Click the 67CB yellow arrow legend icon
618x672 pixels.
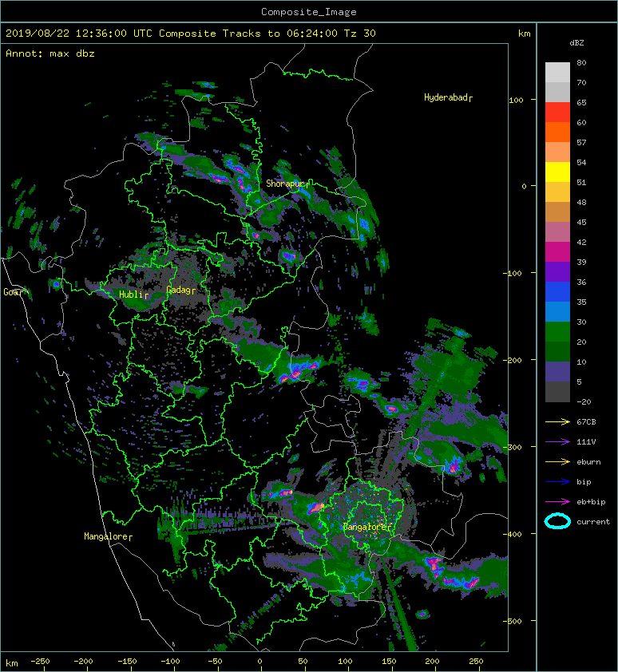pyautogui.click(x=557, y=421)
